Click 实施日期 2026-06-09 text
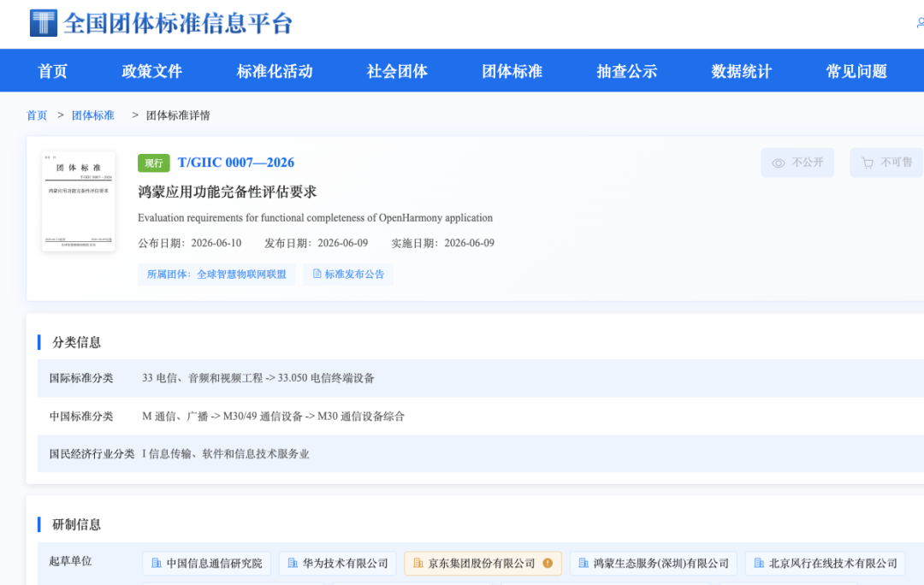 click(x=443, y=243)
